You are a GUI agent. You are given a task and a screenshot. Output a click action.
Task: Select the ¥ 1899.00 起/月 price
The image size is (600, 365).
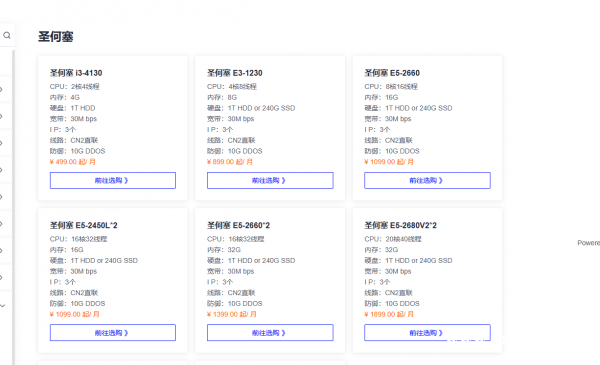coord(389,314)
